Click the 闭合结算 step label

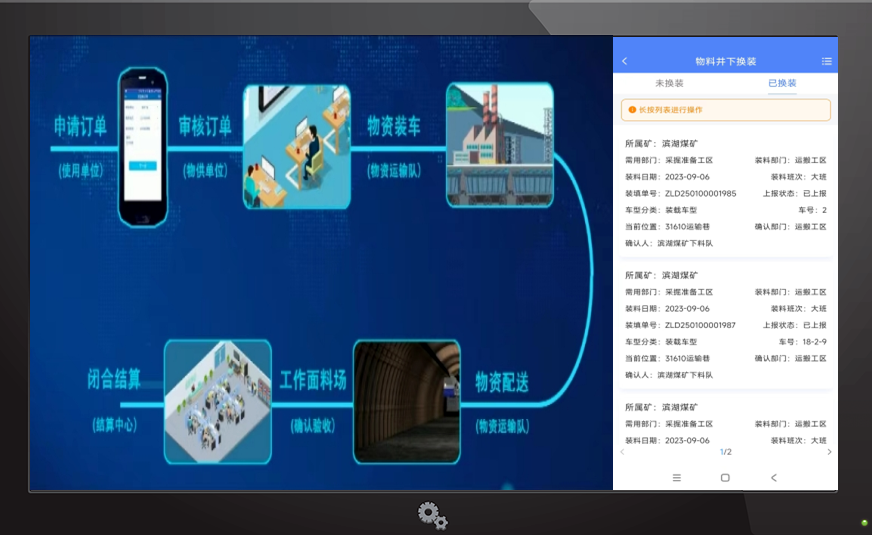click(114, 379)
